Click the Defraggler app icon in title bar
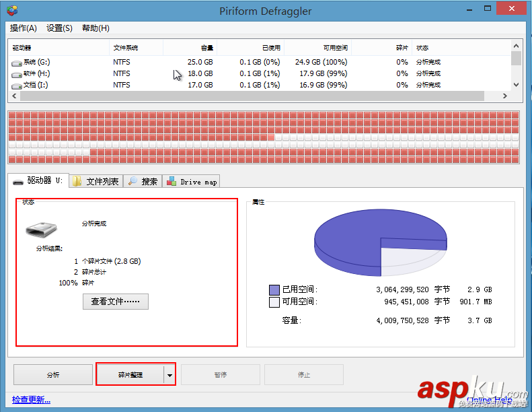Screen dimensions: 532x412 click(x=12, y=11)
